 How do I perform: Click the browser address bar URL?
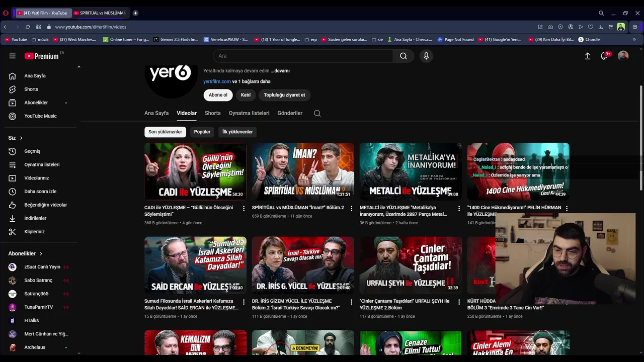(91, 27)
